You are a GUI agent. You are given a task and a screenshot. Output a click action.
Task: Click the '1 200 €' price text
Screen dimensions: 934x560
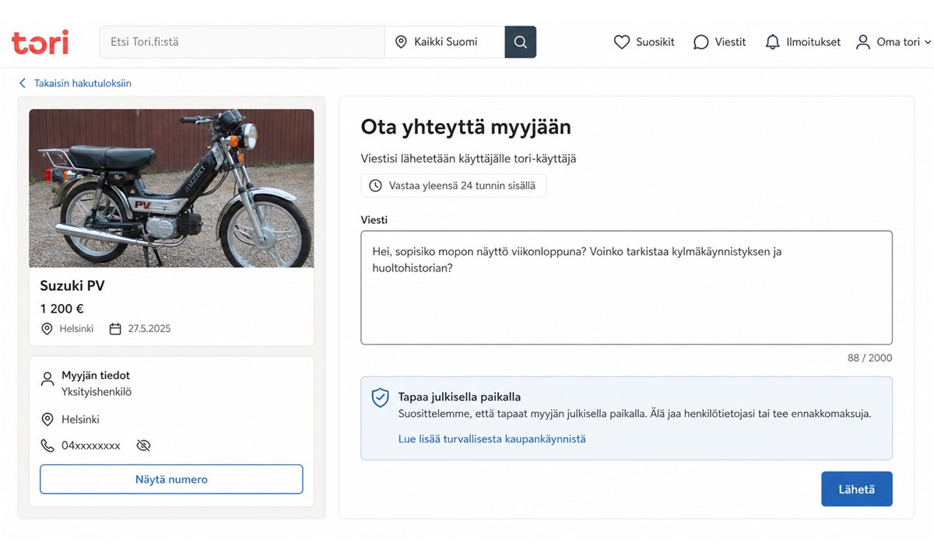click(61, 309)
